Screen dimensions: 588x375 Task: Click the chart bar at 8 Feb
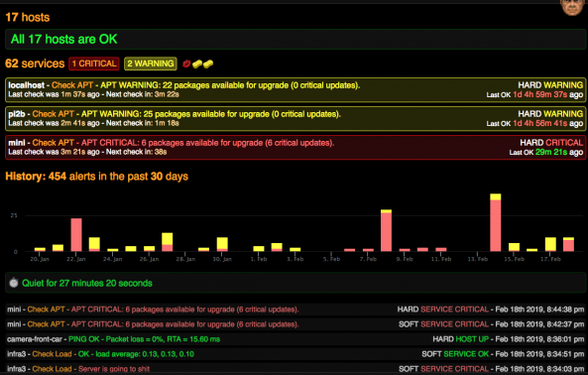386,230
